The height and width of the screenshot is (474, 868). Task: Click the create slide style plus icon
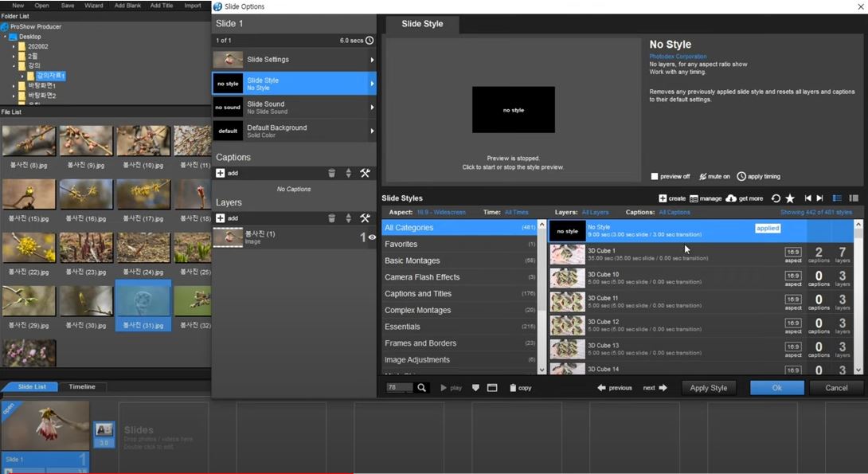[x=663, y=198]
